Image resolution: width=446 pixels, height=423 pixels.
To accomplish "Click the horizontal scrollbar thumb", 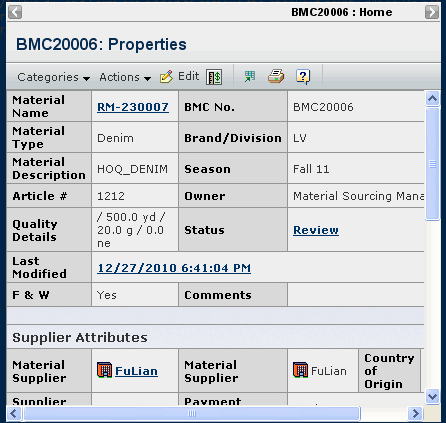I will click(192, 414).
